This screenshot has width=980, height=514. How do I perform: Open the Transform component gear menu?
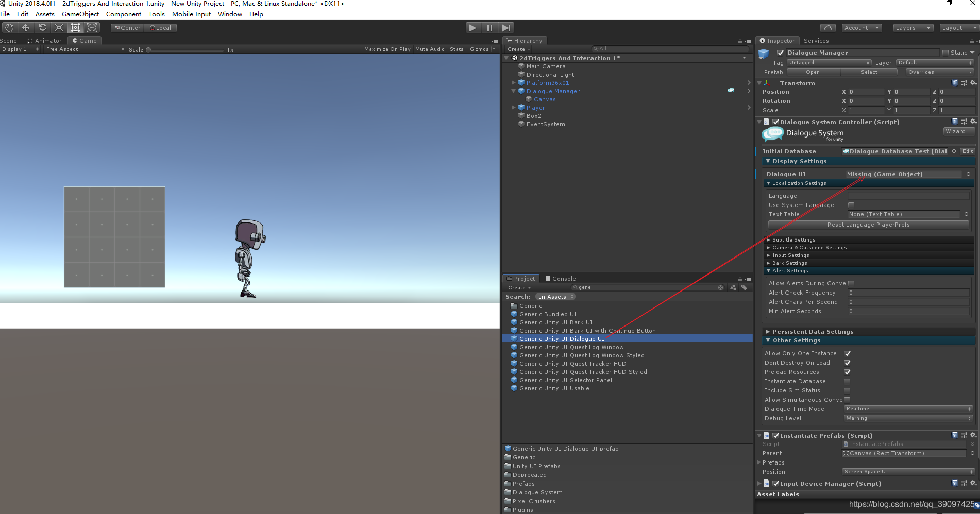coord(973,83)
